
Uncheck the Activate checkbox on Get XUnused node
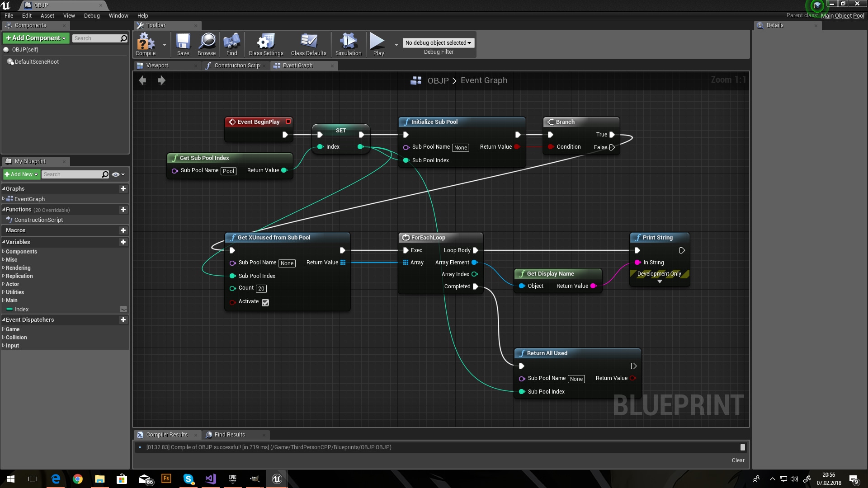pyautogui.click(x=265, y=302)
